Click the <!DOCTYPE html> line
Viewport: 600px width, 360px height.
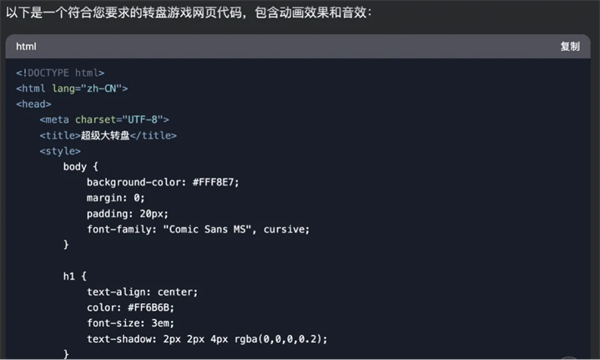[x=60, y=73]
